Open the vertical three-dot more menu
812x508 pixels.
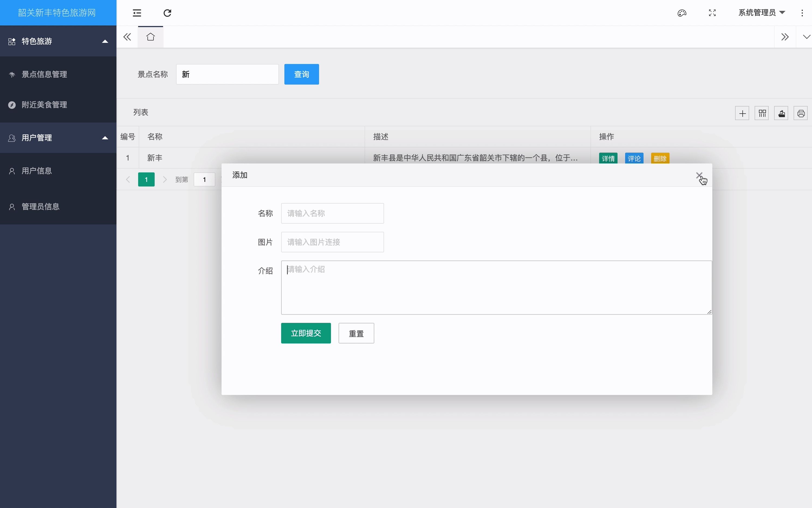tap(802, 13)
